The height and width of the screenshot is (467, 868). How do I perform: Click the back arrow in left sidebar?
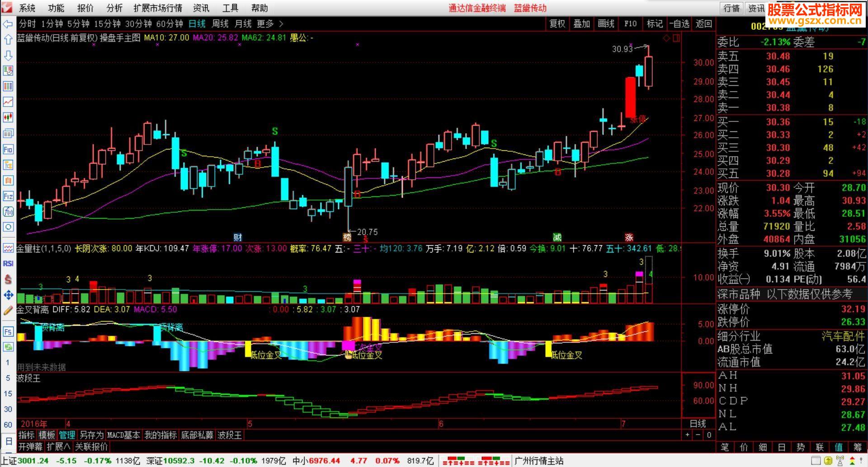click(8, 24)
